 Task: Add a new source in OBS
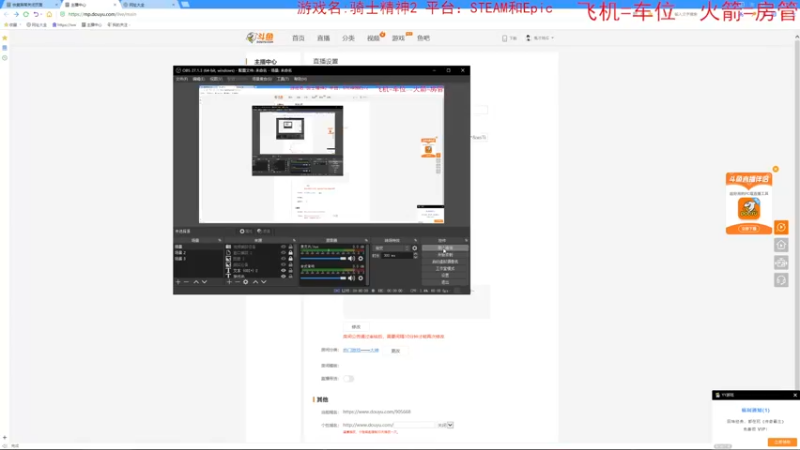click(229, 282)
